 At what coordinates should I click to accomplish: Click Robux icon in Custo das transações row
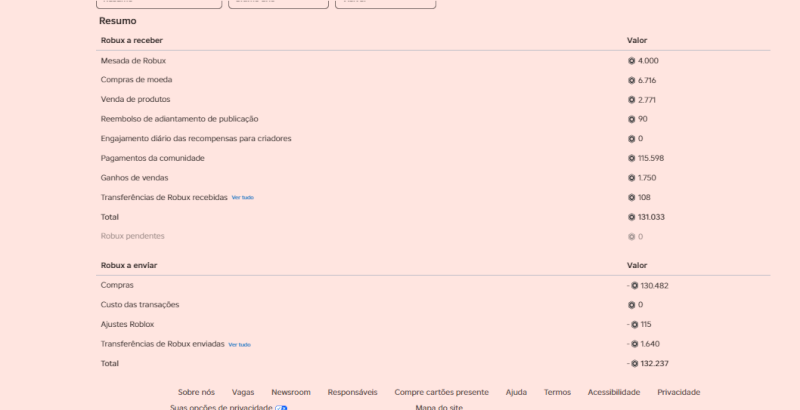(631, 305)
